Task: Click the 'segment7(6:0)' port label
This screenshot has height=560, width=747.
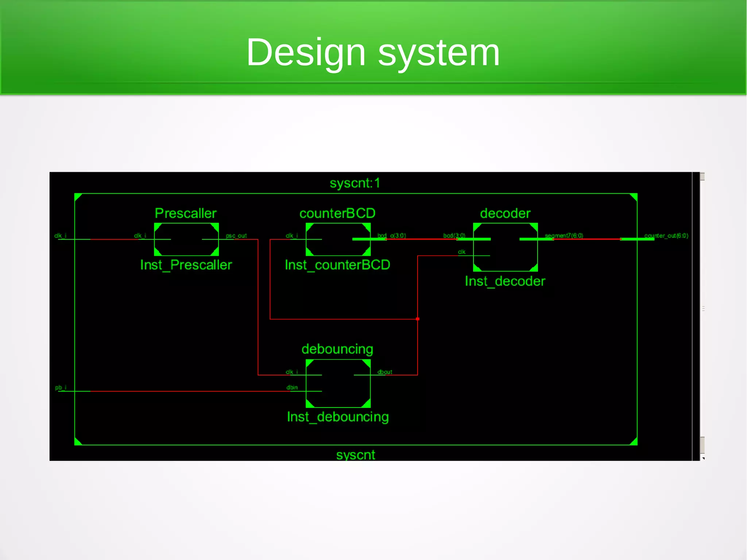Action: point(564,236)
